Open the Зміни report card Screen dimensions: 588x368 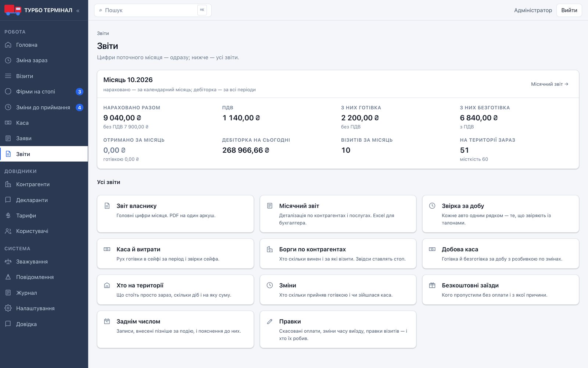[338, 290]
